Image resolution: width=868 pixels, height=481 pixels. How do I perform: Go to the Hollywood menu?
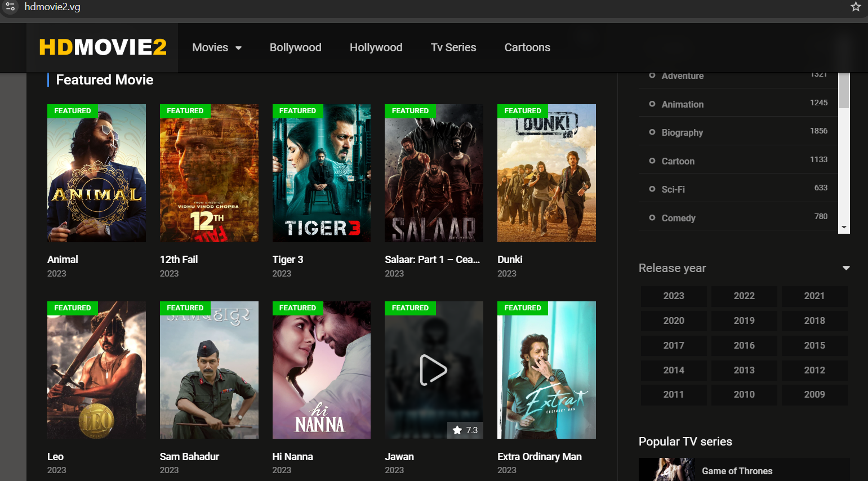376,47
